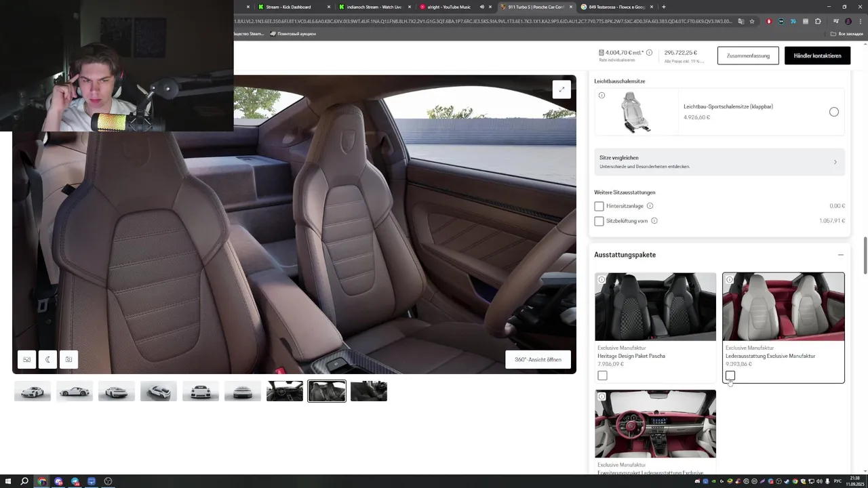Open Windows search from taskbar
Viewport: 868px width, 488px height.
(24, 481)
